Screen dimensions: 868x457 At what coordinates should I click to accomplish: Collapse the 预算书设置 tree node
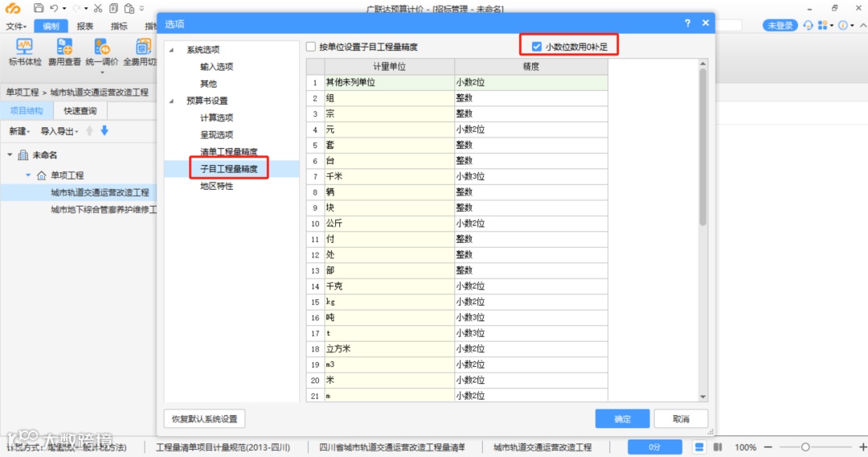[x=172, y=101]
